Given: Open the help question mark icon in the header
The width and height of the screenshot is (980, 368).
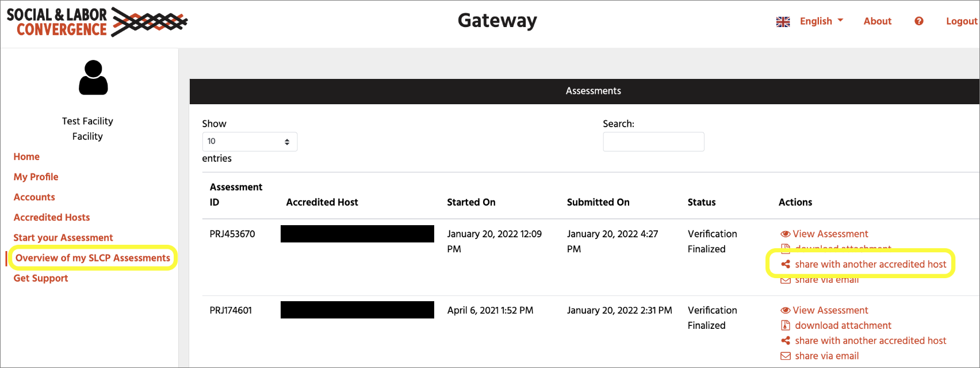Looking at the screenshot, I should [918, 21].
